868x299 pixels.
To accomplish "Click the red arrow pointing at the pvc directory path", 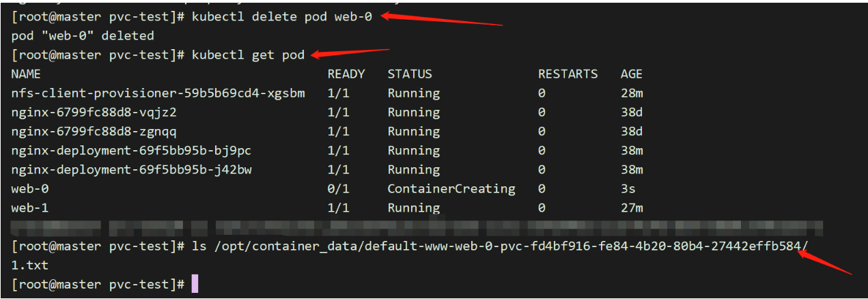I will [x=825, y=263].
